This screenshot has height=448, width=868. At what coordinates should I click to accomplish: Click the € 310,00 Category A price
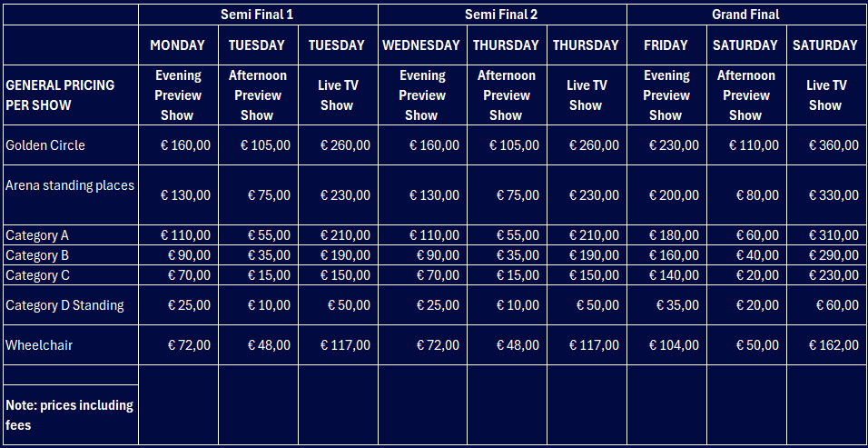pyautogui.click(x=826, y=235)
